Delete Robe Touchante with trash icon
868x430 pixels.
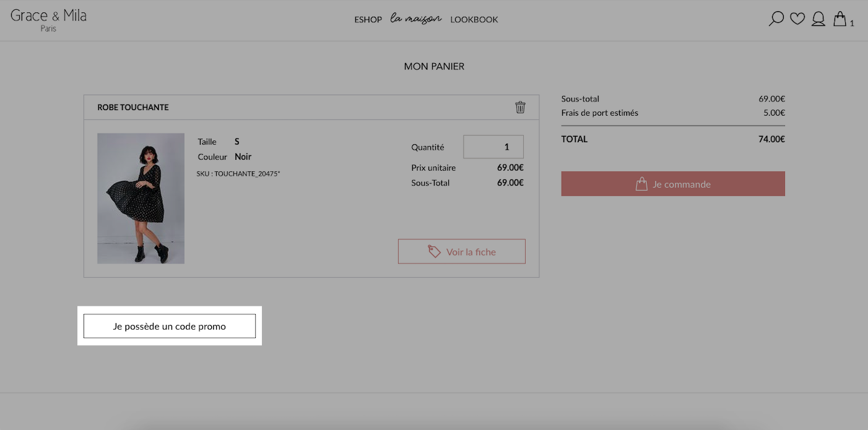coord(520,107)
